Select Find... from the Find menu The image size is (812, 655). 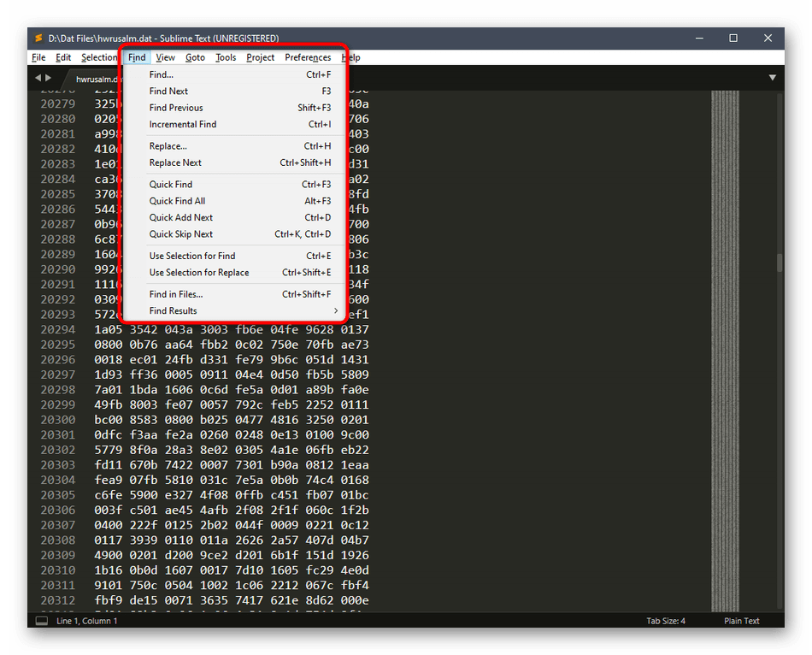(x=162, y=75)
